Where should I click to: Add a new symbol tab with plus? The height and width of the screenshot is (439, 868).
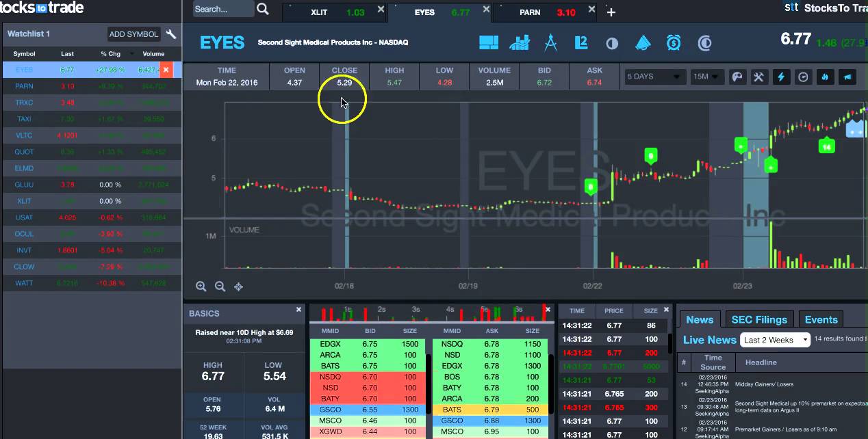click(611, 12)
